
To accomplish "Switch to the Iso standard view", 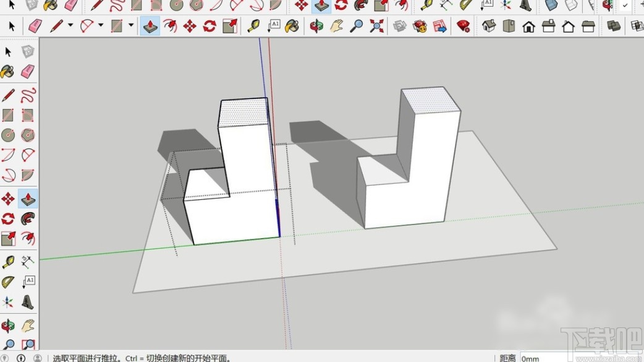I will point(488,27).
